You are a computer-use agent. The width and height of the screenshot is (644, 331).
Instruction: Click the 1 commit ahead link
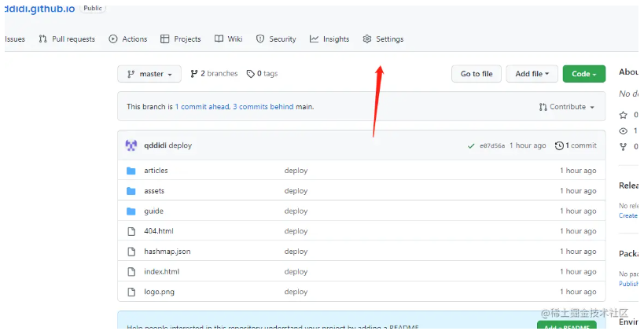click(201, 107)
